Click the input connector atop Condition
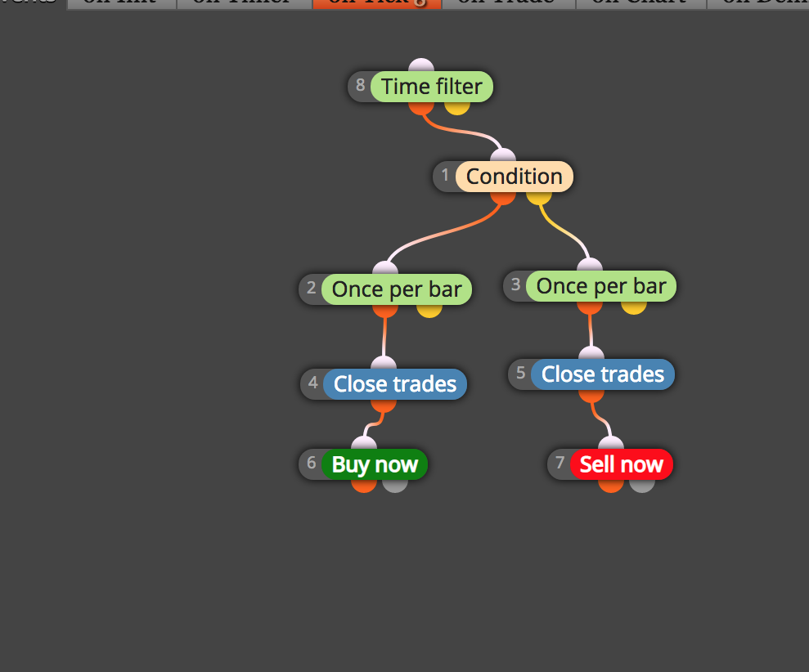Viewport: 809px width, 672px height. tap(503, 156)
